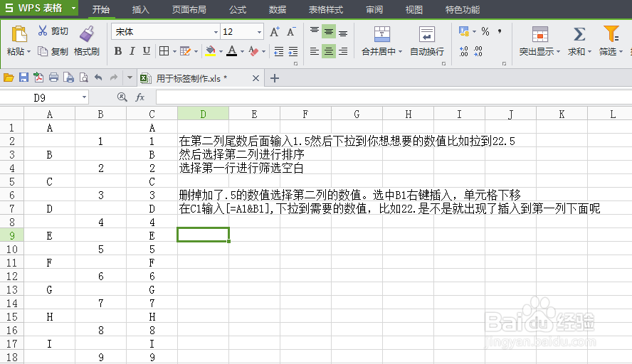
Task: Click the cell borders icon
Action: pyautogui.click(x=164, y=51)
